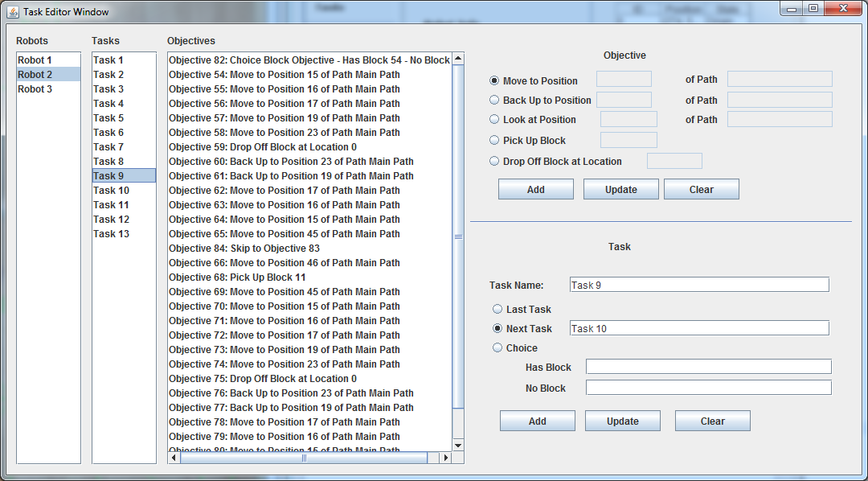Click the objectives list scroll up arrow
Image resolution: width=868 pixels, height=481 pixels.
coord(458,59)
